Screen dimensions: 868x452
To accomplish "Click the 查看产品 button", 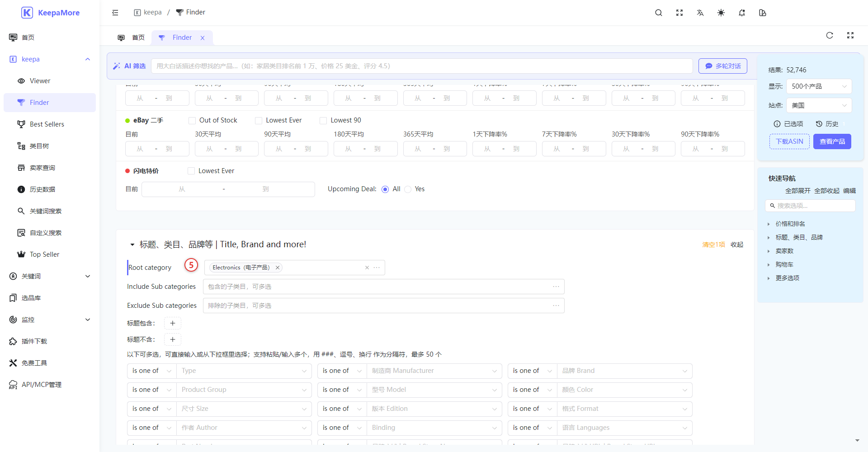I will (x=832, y=141).
